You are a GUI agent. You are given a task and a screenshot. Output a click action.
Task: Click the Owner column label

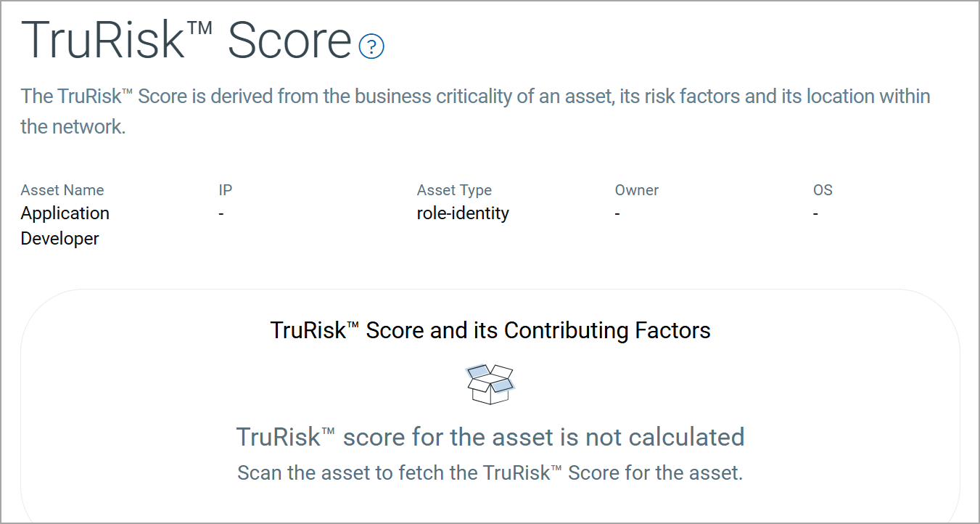pos(636,190)
